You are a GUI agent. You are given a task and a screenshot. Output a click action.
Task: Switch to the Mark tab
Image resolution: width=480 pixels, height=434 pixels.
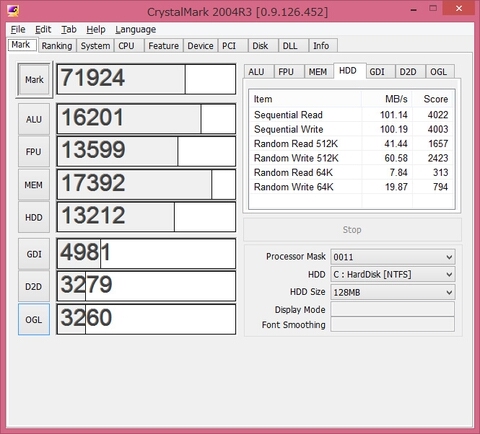click(21, 45)
